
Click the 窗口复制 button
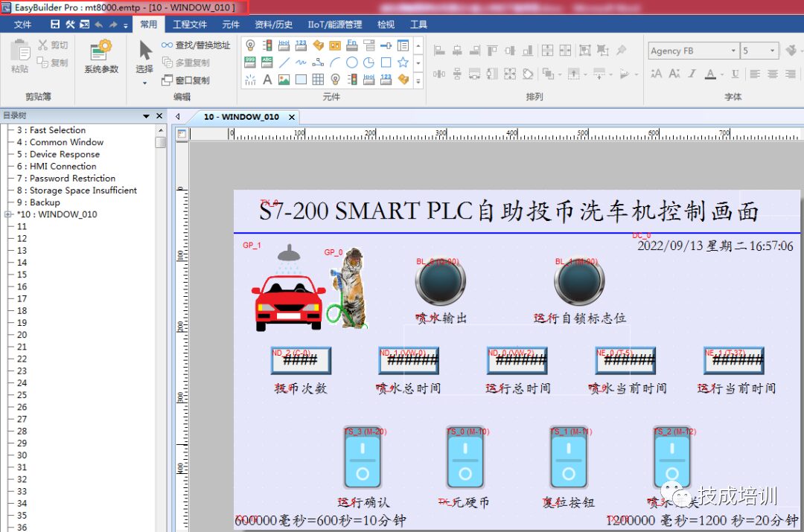click(x=186, y=80)
